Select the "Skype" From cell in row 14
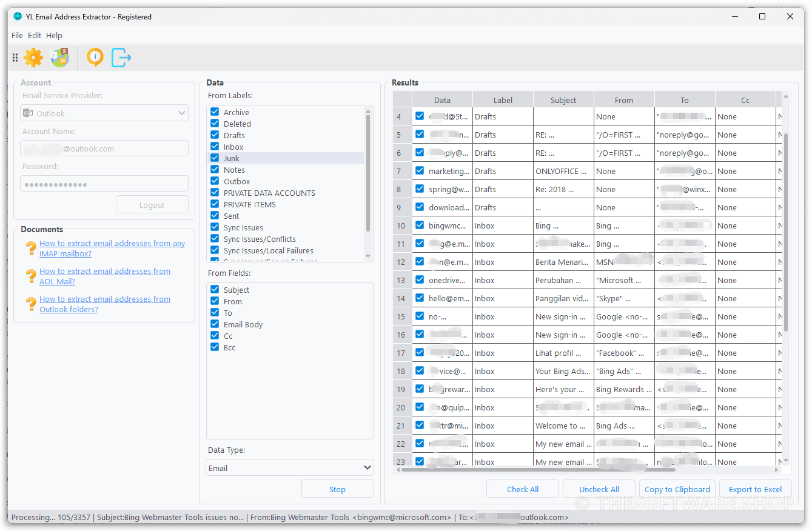This screenshot has width=812, height=531. point(624,298)
